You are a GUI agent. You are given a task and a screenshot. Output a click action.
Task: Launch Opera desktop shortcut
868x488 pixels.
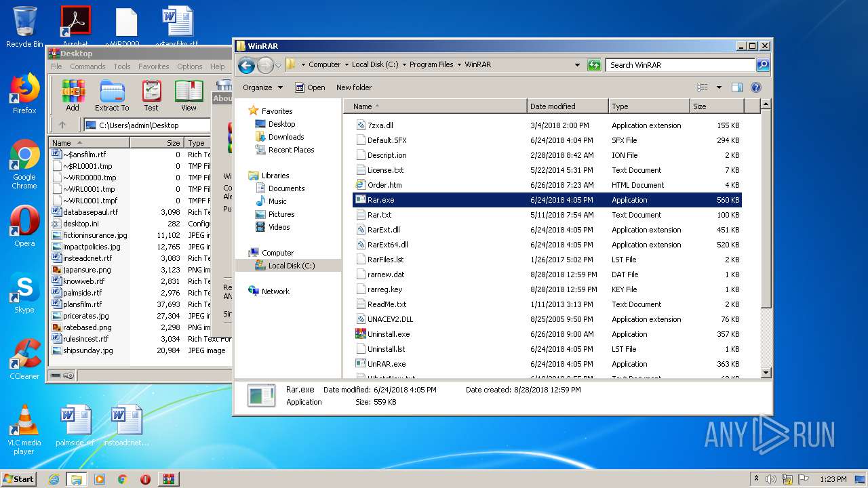coord(24,226)
